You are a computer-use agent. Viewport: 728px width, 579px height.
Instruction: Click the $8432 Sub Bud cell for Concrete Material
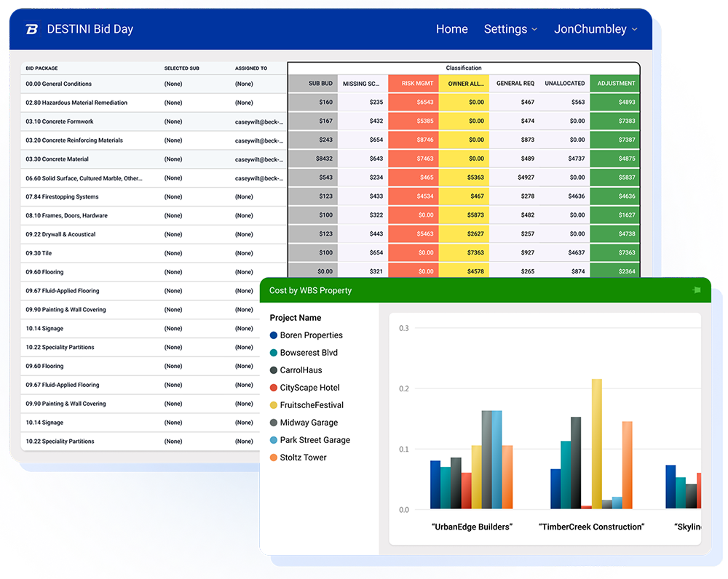pyautogui.click(x=313, y=159)
